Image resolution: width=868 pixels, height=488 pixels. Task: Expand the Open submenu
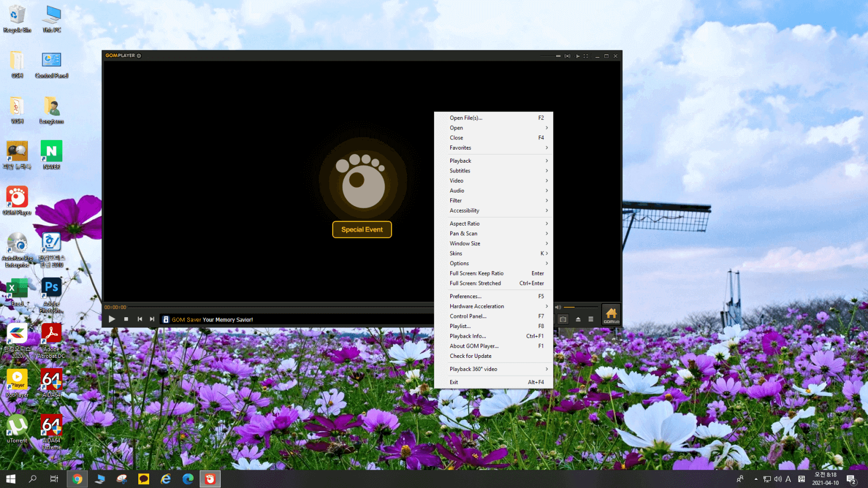coord(494,128)
